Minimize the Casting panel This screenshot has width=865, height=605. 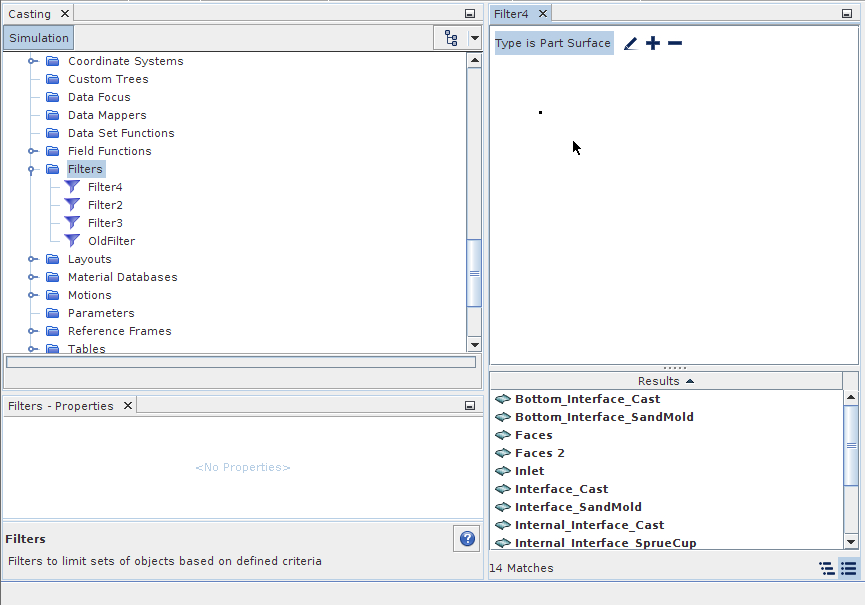(470, 14)
